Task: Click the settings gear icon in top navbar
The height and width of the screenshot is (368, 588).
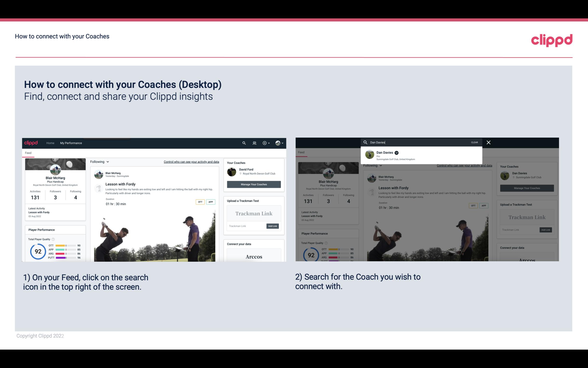Action: click(x=265, y=143)
